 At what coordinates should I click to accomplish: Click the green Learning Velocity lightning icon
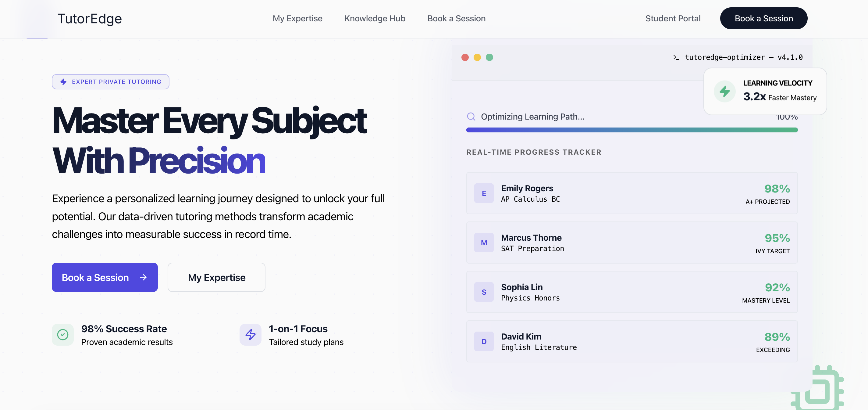pyautogui.click(x=724, y=91)
